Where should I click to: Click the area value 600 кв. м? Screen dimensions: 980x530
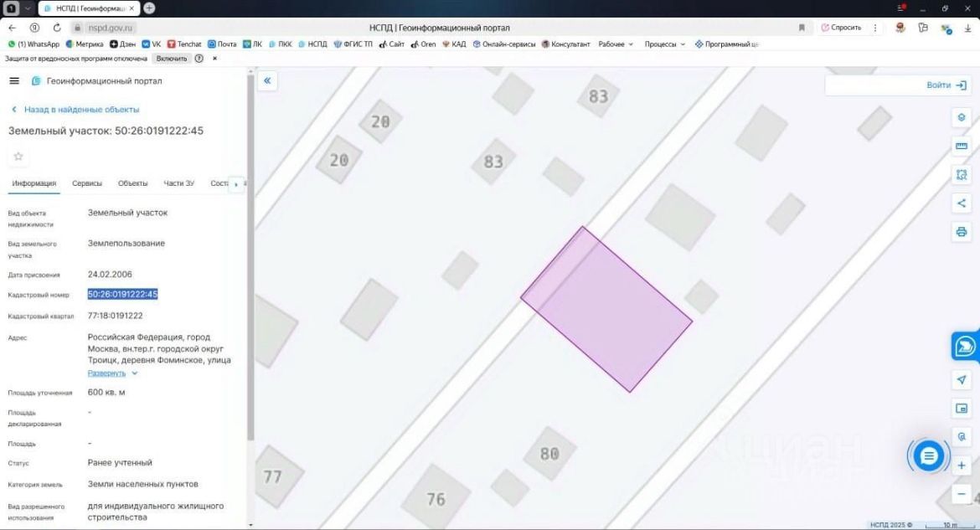106,393
